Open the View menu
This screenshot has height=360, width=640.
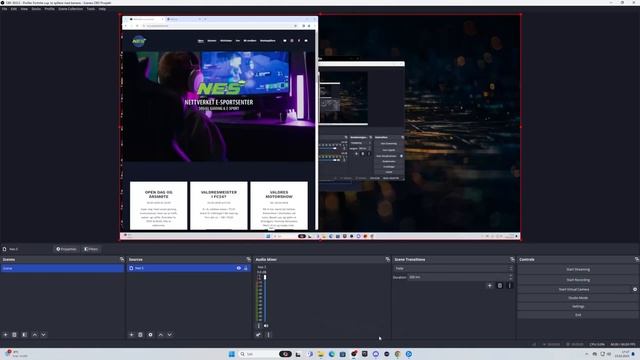pyautogui.click(x=24, y=9)
